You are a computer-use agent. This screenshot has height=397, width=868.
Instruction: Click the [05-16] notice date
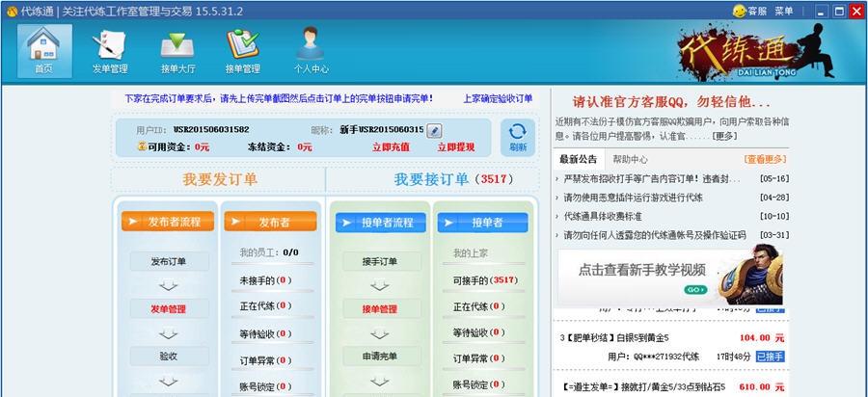pyautogui.click(x=773, y=178)
